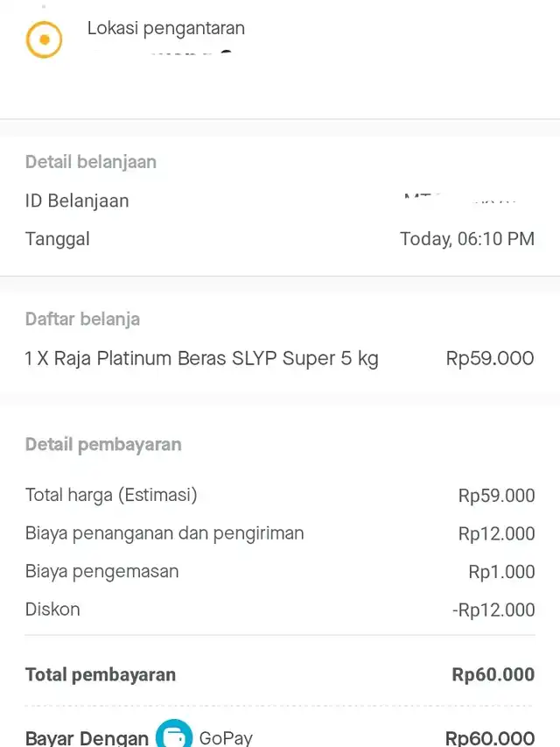Tap the Biaya pengemasan row
560x747 pixels.
(x=101, y=572)
